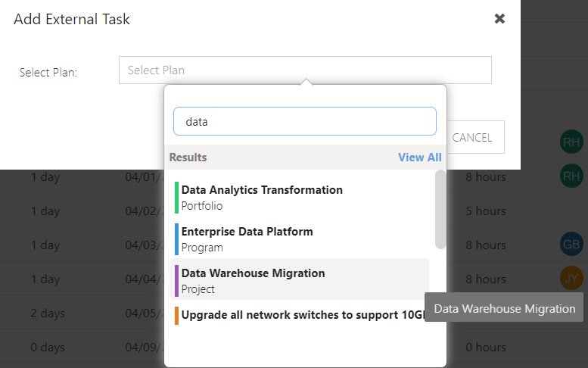The width and height of the screenshot is (588, 368).
Task: Click the CANCEL button
Action: (x=474, y=137)
